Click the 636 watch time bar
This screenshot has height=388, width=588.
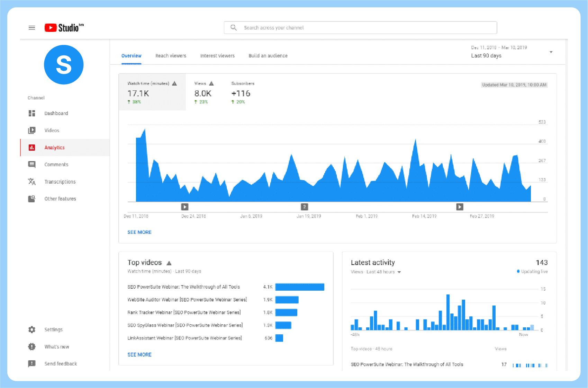[x=279, y=338]
